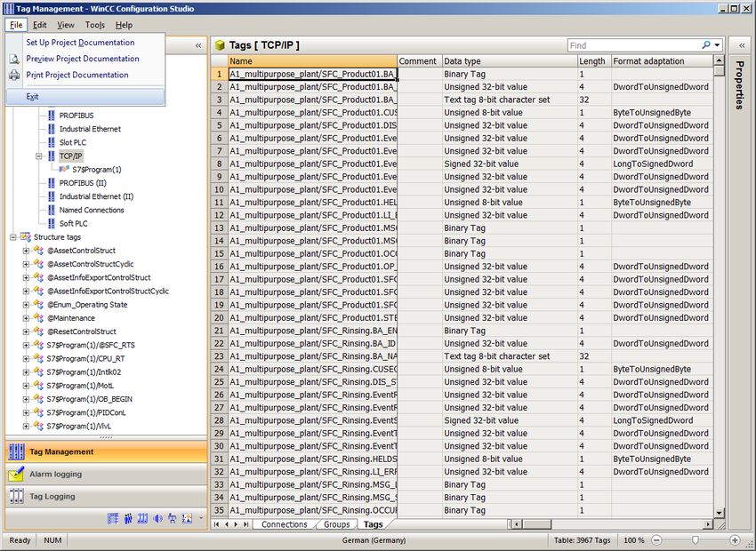Click the PROFIBUS channel unit icon

(x=51, y=116)
